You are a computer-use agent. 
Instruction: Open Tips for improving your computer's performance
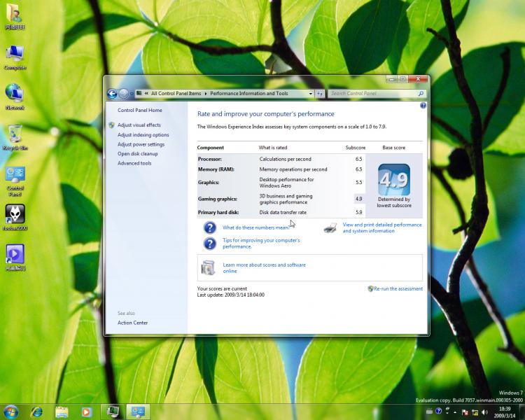pos(261,244)
